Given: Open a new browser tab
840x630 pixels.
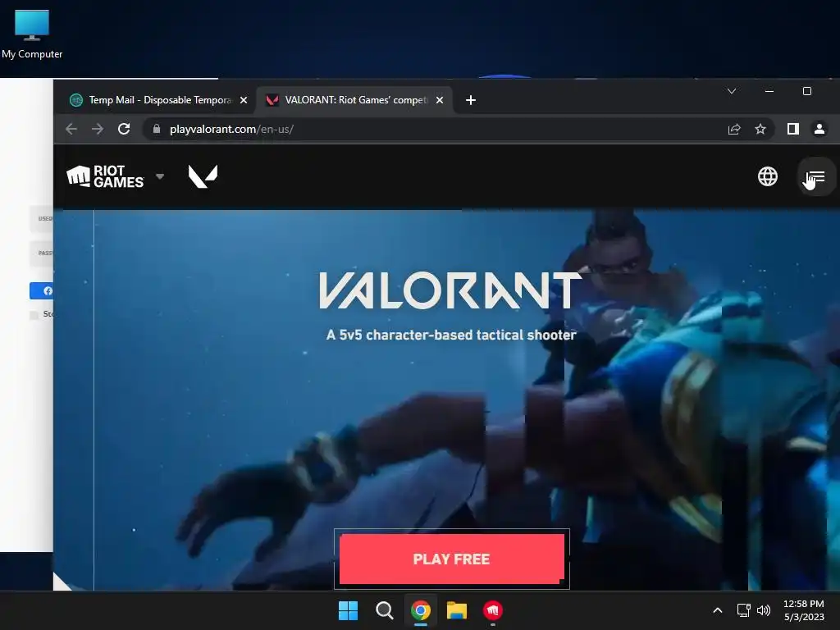Looking at the screenshot, I should point(470,100).
